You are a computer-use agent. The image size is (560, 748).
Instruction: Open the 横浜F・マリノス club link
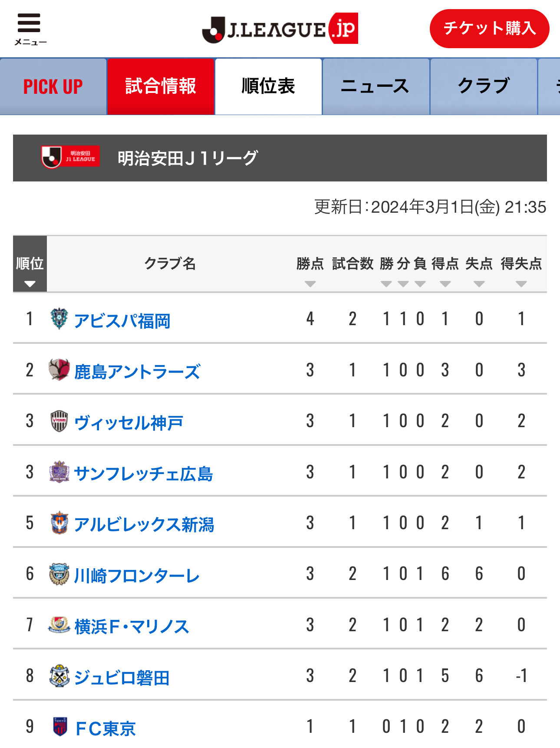pos(132,626)
